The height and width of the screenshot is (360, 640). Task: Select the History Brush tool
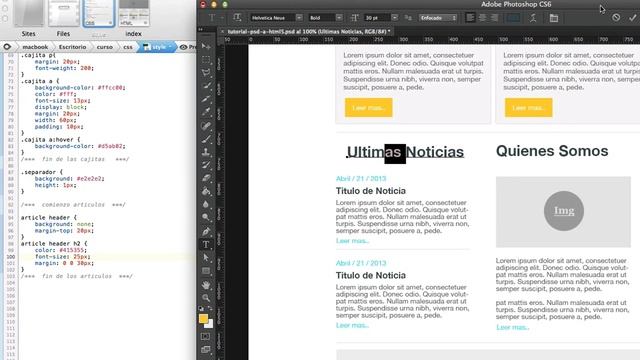point(206,165)
